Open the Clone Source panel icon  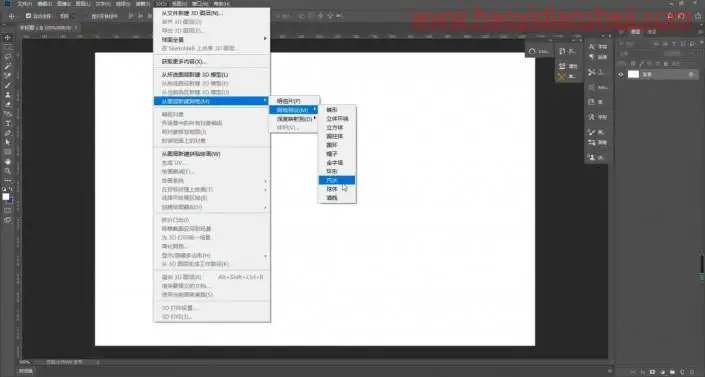tap(592, 157)
